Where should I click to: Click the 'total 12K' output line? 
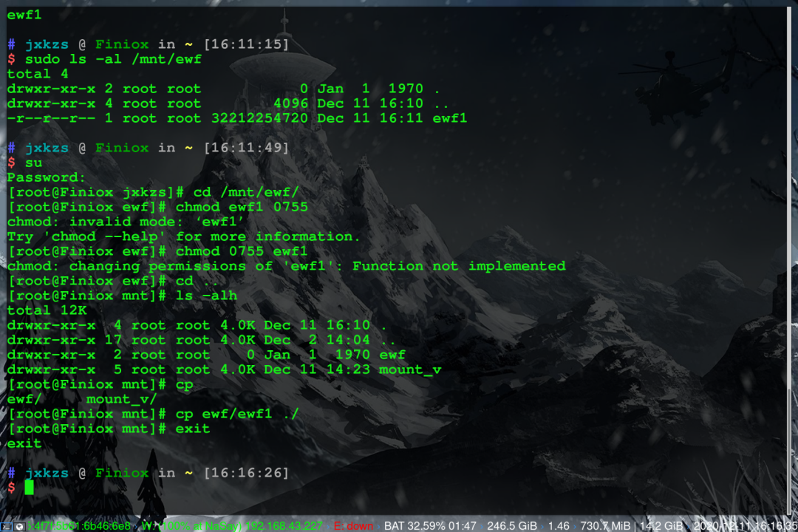(x=47, y=310)
